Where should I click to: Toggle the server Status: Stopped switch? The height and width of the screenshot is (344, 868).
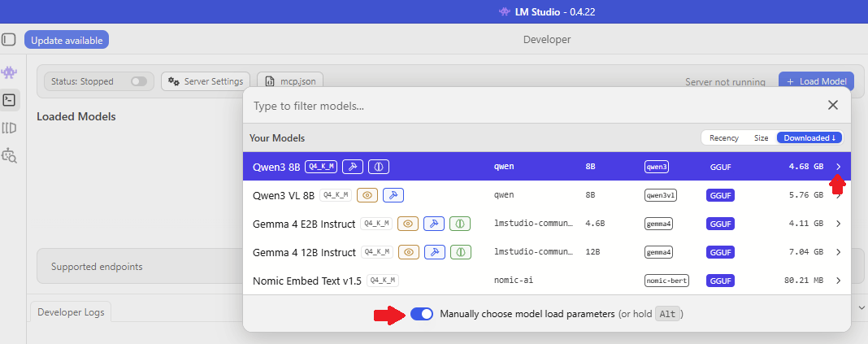click(x=139, y=81)
